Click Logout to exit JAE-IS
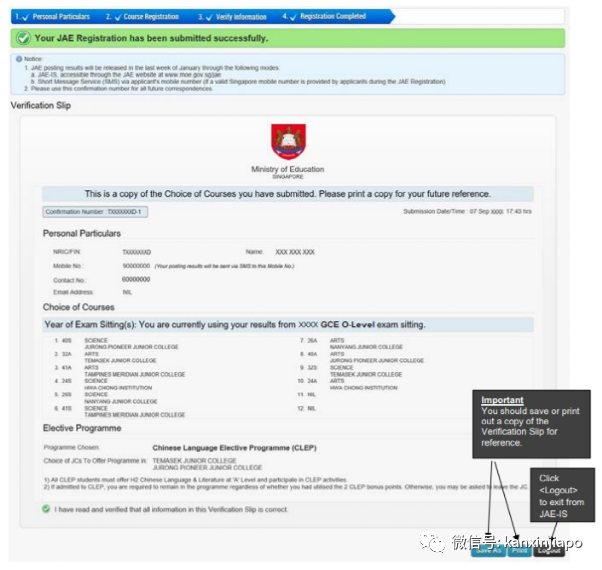The height and width of the screenshot is (570, 602). pos(548,550)
